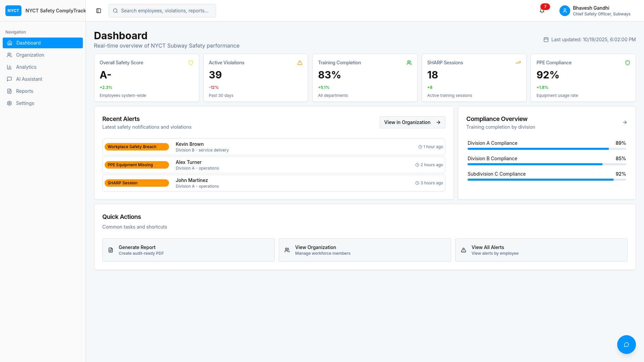Open the floating chat assistant button
This screenshot has height=362, width=644.
[626, 345]
